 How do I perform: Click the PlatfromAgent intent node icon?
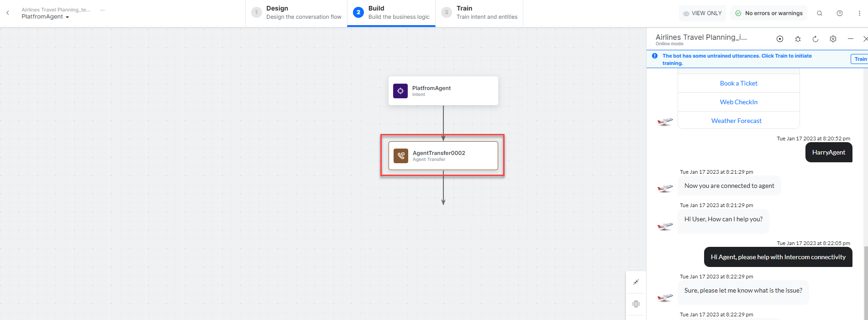(x=400, y=91)
